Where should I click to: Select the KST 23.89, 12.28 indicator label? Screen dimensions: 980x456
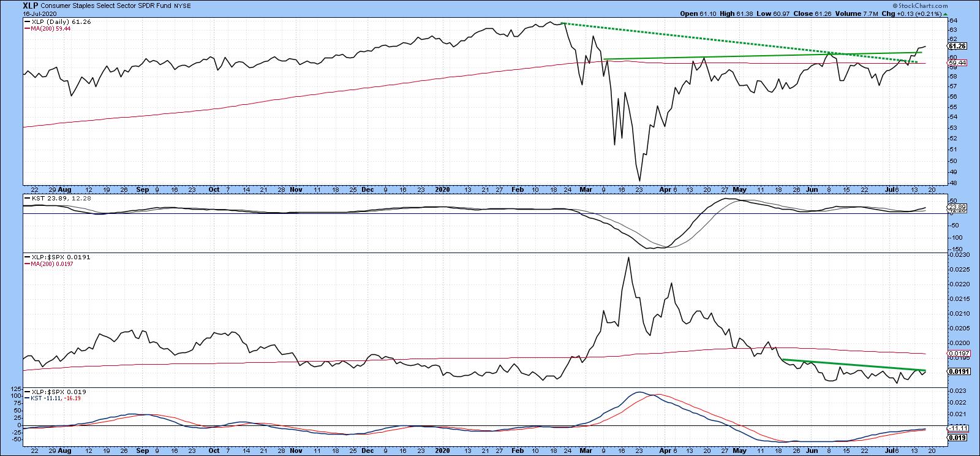pos(49,199)
